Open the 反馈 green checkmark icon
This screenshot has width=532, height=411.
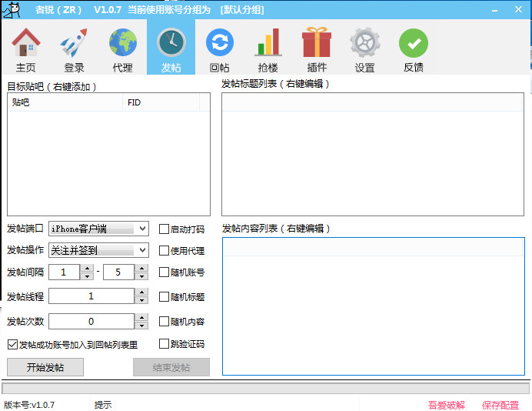414,49
